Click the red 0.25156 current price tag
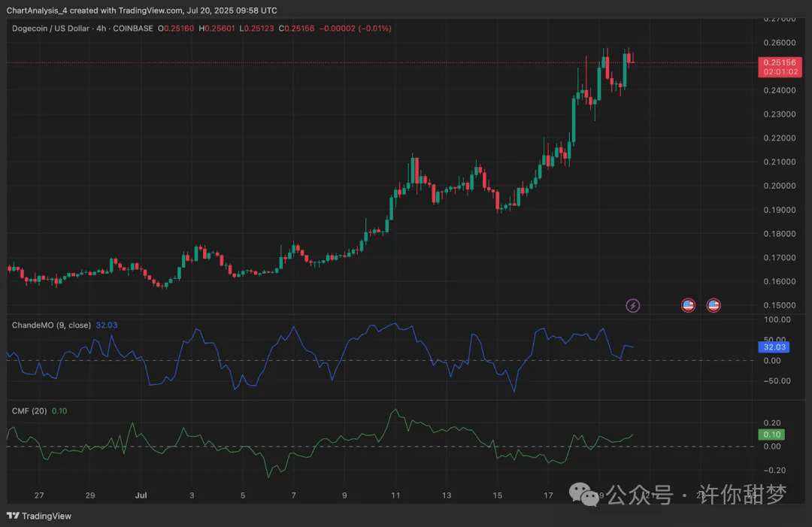The height and width of the screenshot is (527, 812). [780, 62]
